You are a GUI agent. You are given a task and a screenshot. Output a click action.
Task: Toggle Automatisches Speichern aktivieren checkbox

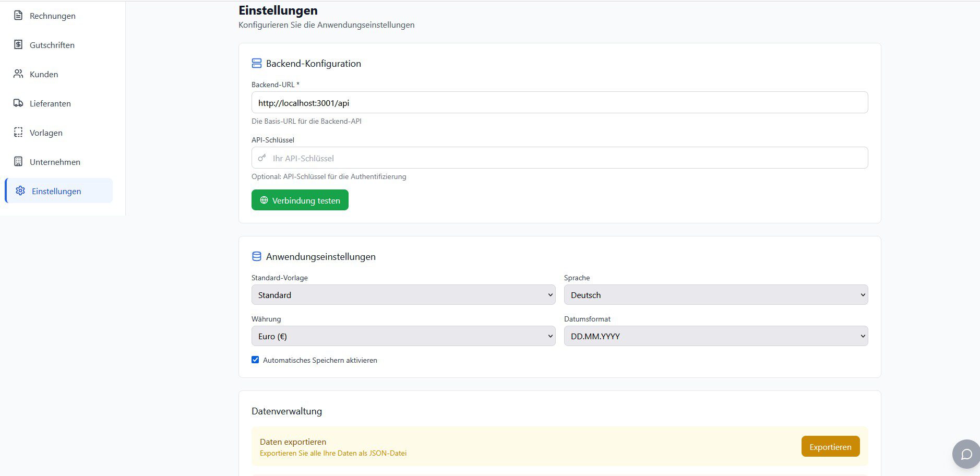255,360
